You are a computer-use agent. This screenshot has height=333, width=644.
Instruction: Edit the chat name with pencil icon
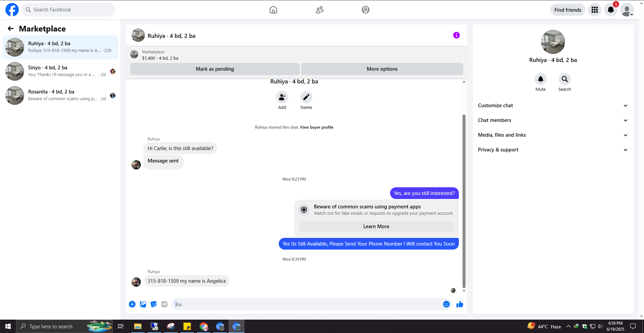[306, 97]
